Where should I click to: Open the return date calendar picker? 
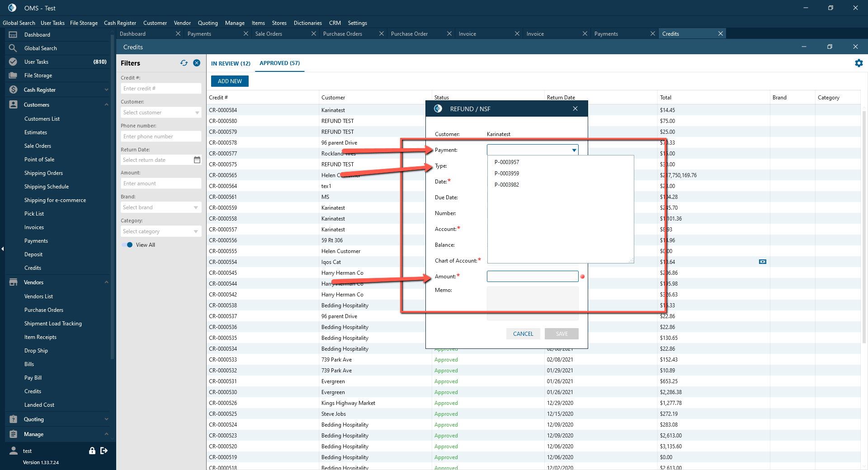tap(197, 160)
